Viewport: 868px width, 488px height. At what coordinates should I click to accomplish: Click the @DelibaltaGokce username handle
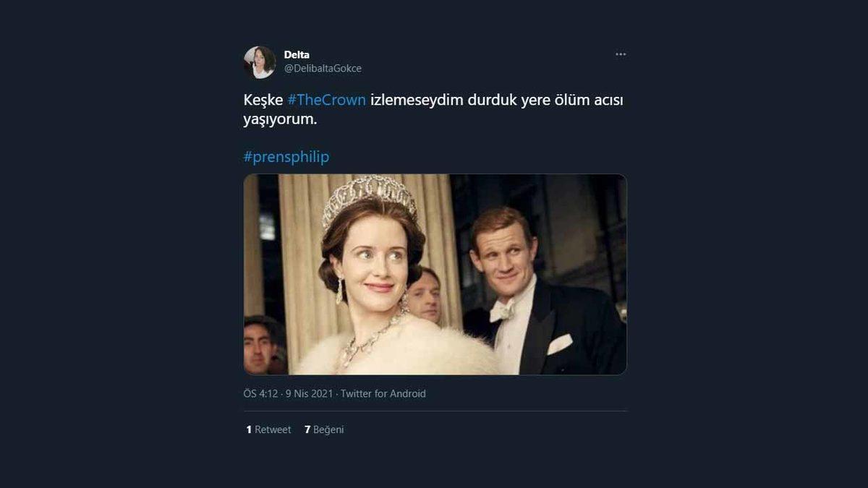pos(323,69)
